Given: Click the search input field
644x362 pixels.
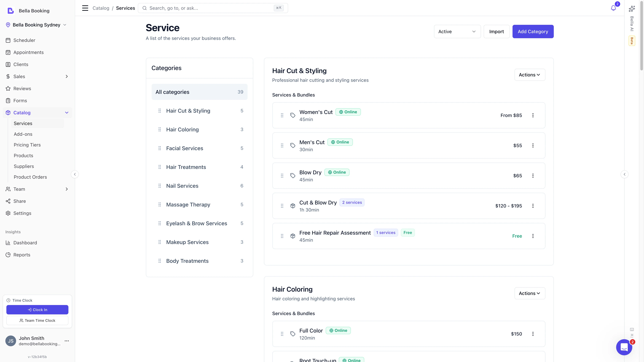Looking at the screenshot, I should (212, 8).
